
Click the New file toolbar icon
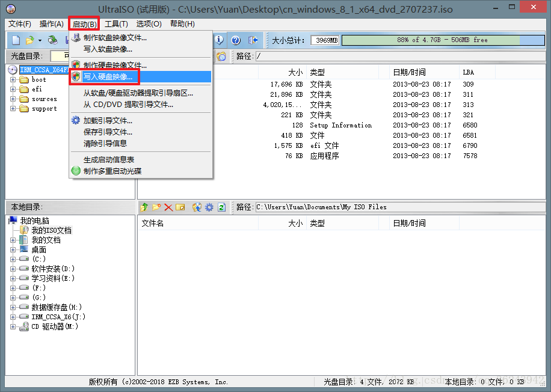click(x=16, y=40)
